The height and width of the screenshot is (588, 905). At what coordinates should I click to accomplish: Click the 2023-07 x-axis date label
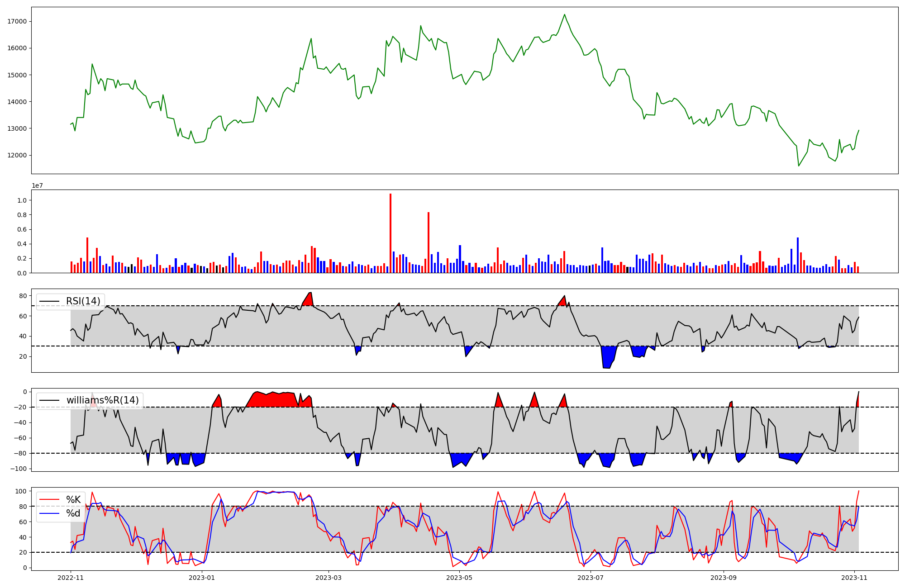pyautogui.click(x=591, y=578)
